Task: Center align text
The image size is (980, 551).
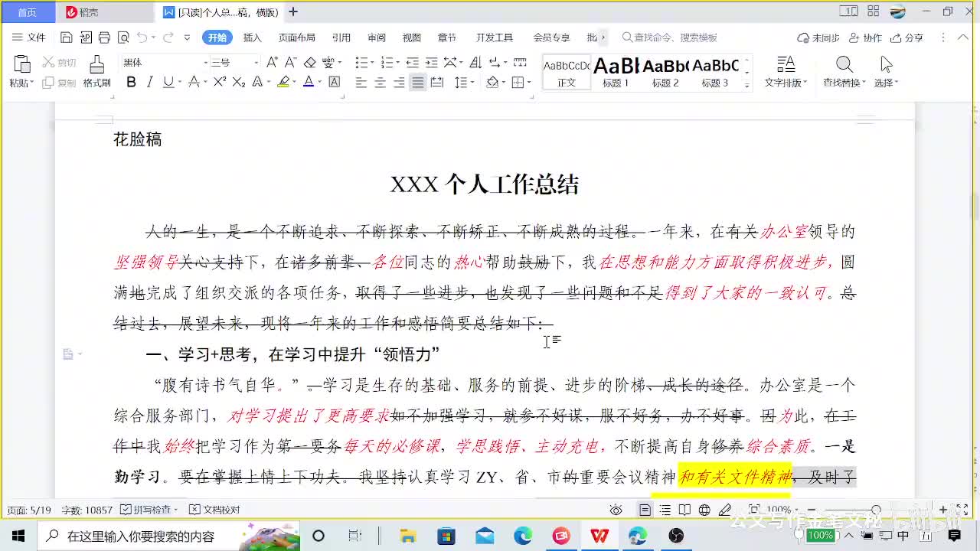Action: click(x=380, y=82)
